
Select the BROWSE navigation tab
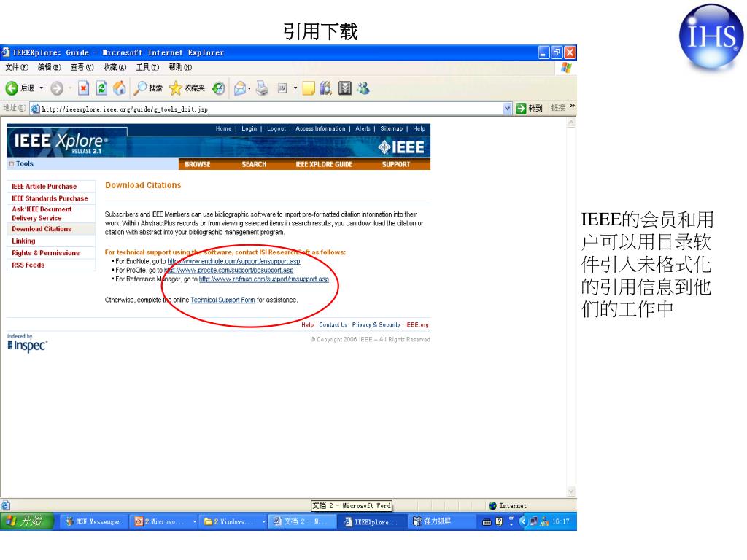[x=198, y=164]
